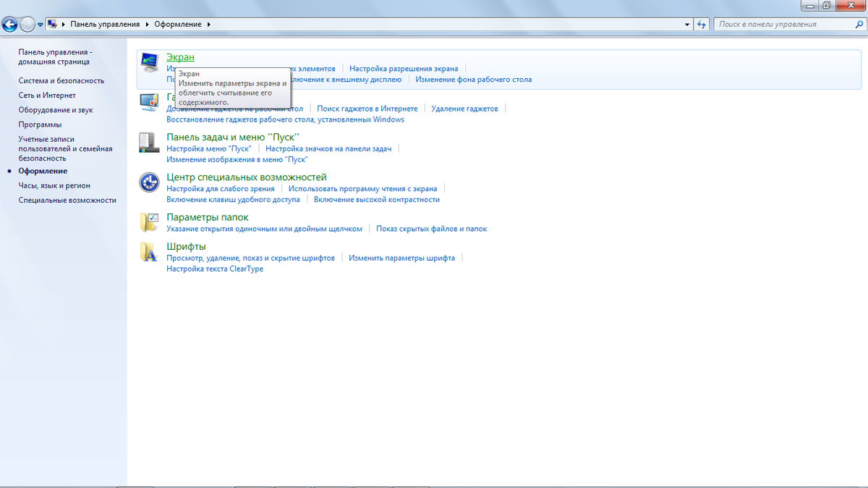Click the Forward navigation arrow button
This screenshot has height=488, width=868.
click(27, 24)
